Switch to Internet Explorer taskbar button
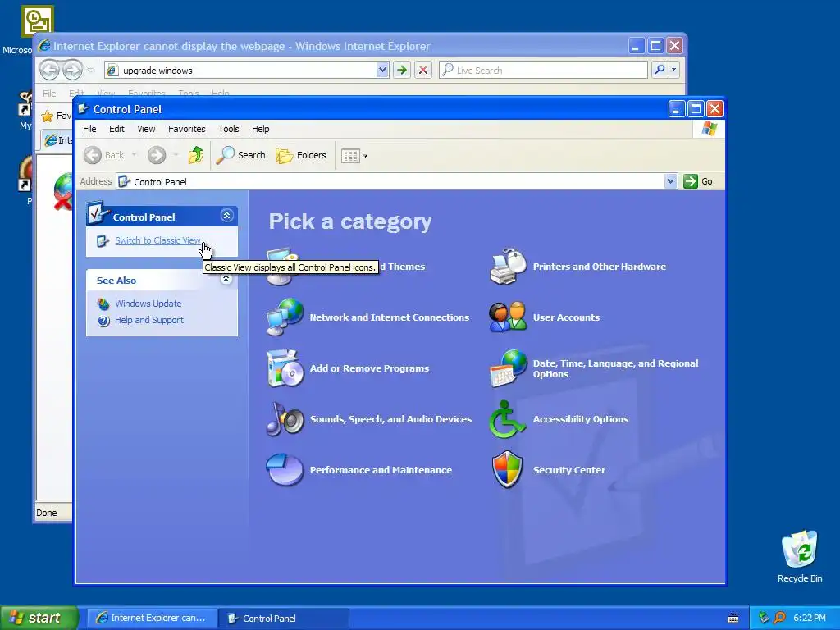 (152, 619)
